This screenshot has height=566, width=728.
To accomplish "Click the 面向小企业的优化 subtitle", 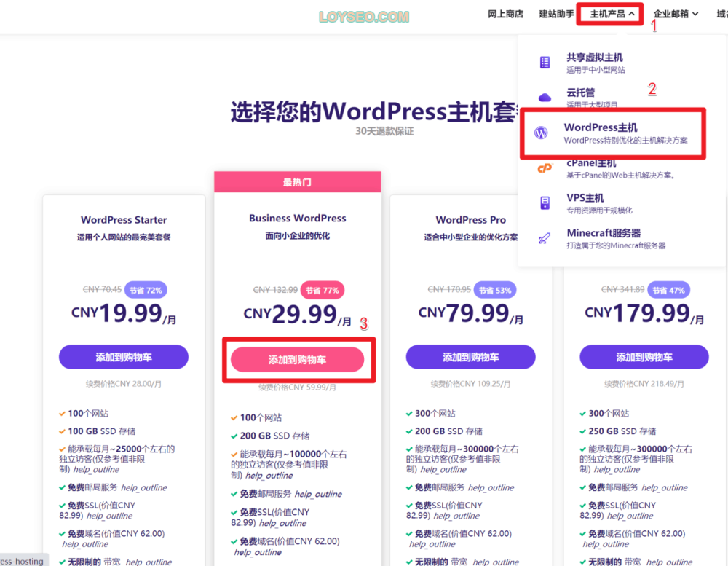I will point(297,236).
